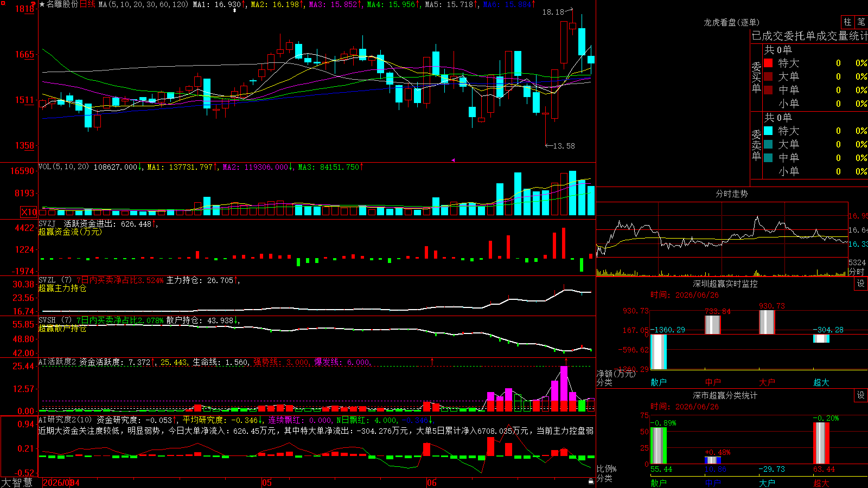Click the AI活跃度2 indicator name
Screen dimensions: 868x488
click(58, 362)
